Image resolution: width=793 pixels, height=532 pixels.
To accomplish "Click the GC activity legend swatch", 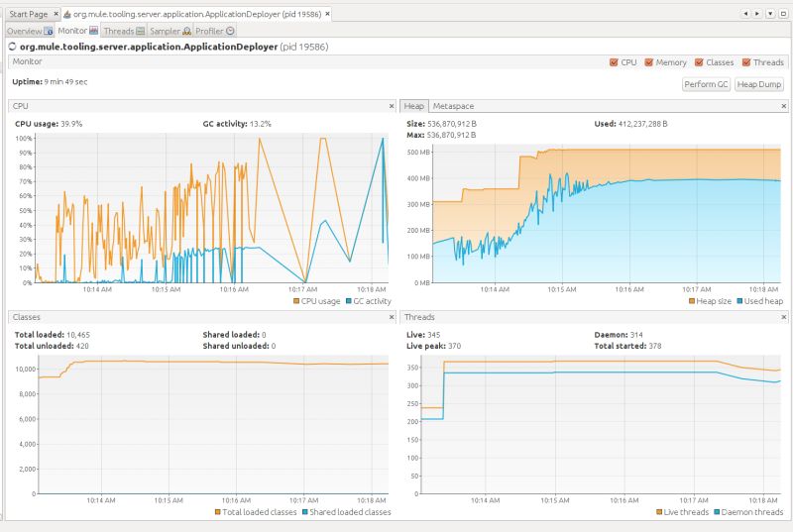I will coord(349,301).
